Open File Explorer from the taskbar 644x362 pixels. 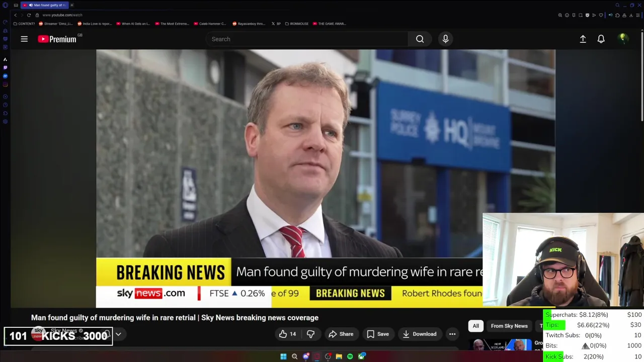point(339,356)
